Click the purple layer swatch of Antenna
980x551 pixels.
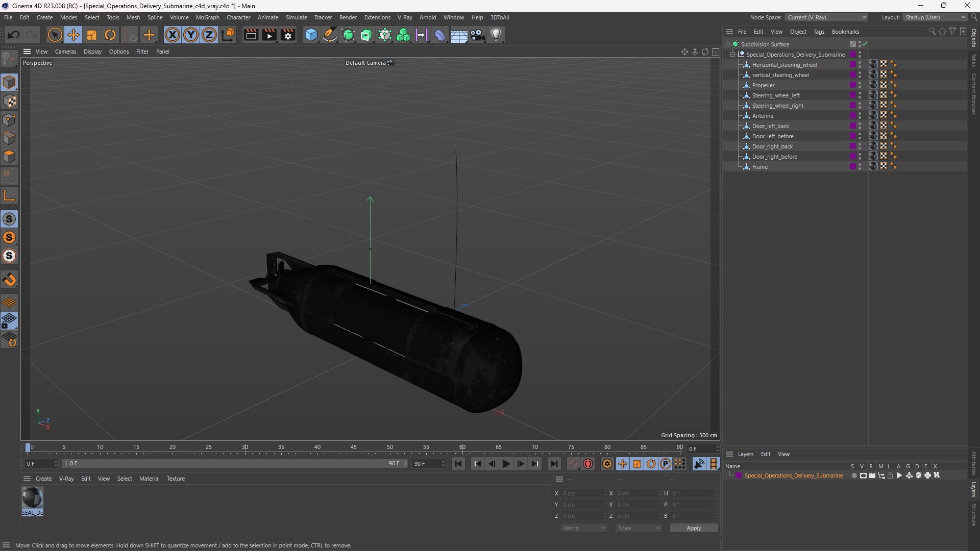(x=852, y=116)
